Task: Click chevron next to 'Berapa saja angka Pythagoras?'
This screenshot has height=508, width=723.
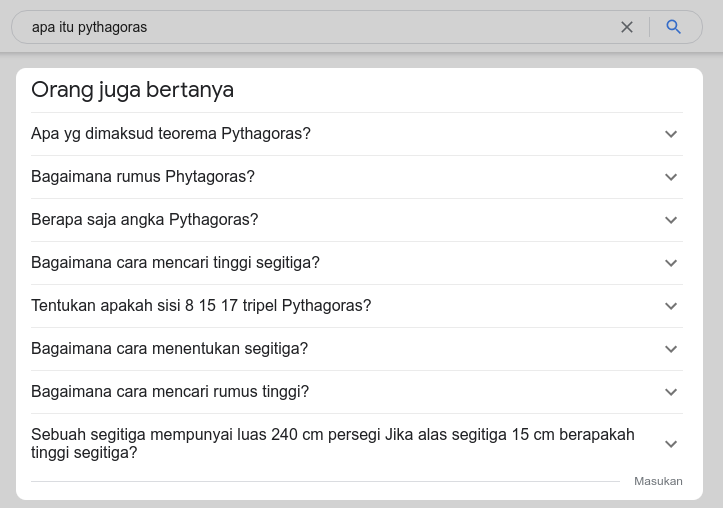Action: point(671,220)
